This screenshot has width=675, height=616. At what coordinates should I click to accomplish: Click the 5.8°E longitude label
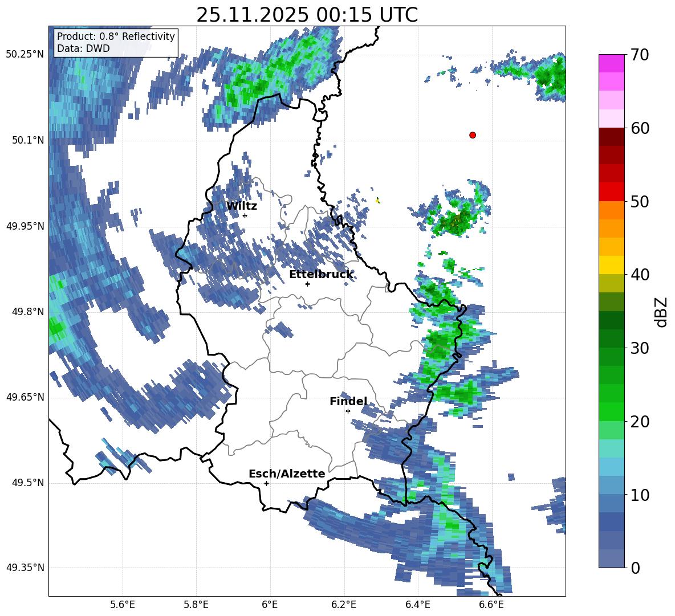point(196,605)
